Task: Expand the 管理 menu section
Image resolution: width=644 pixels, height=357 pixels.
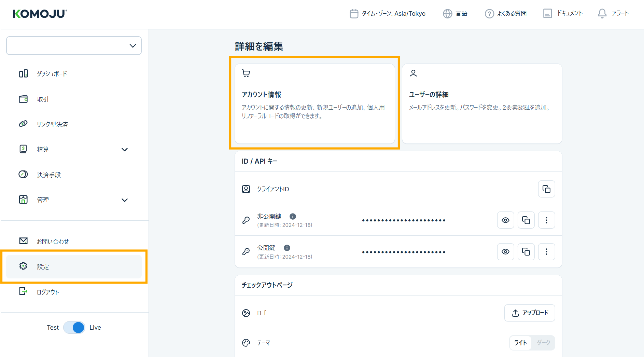Action: [x=125, y=200]
